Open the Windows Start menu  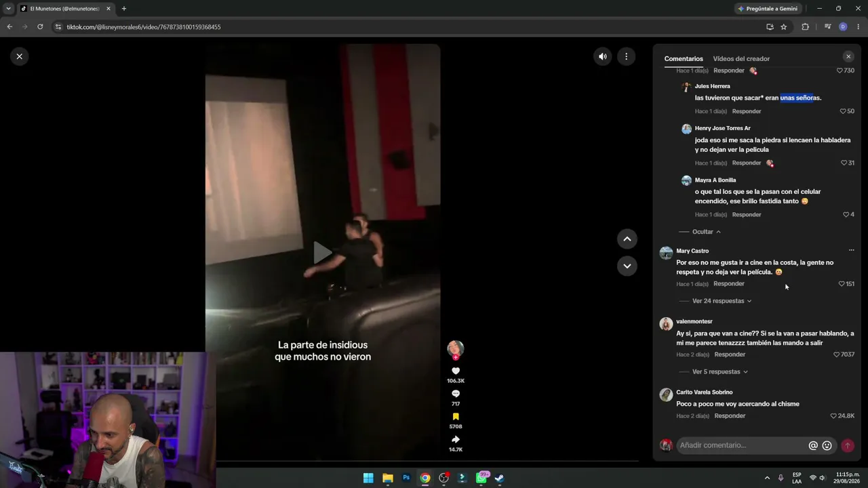[368, 478]
